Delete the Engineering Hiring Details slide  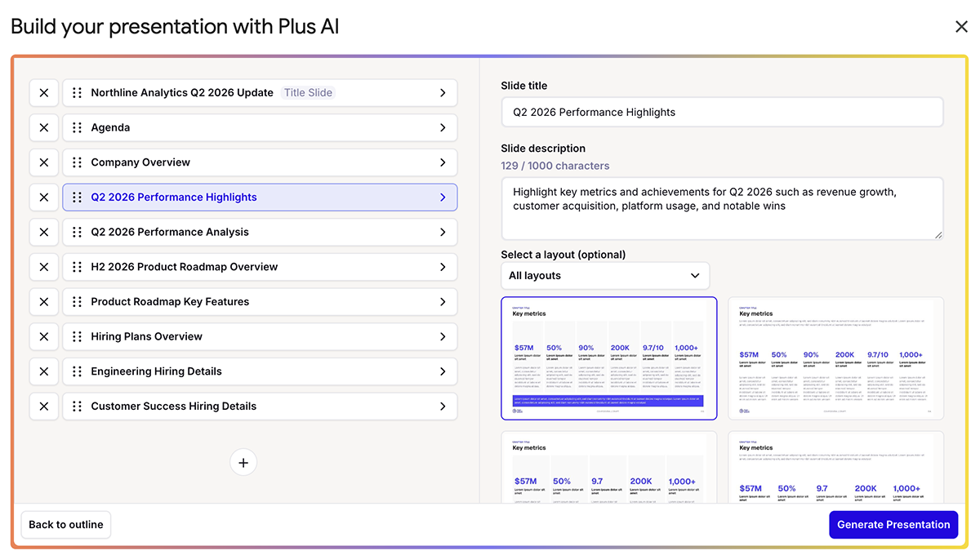(44, 371)
